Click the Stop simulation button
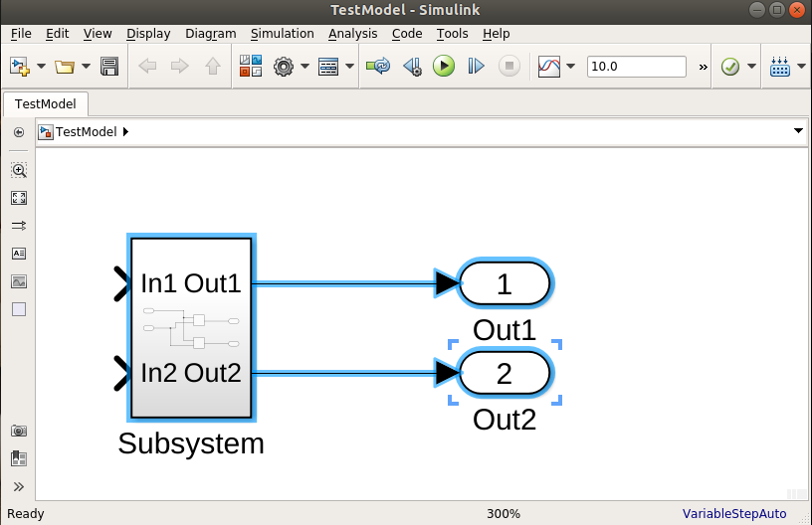 pyautogui.click(x=509, y=67)
